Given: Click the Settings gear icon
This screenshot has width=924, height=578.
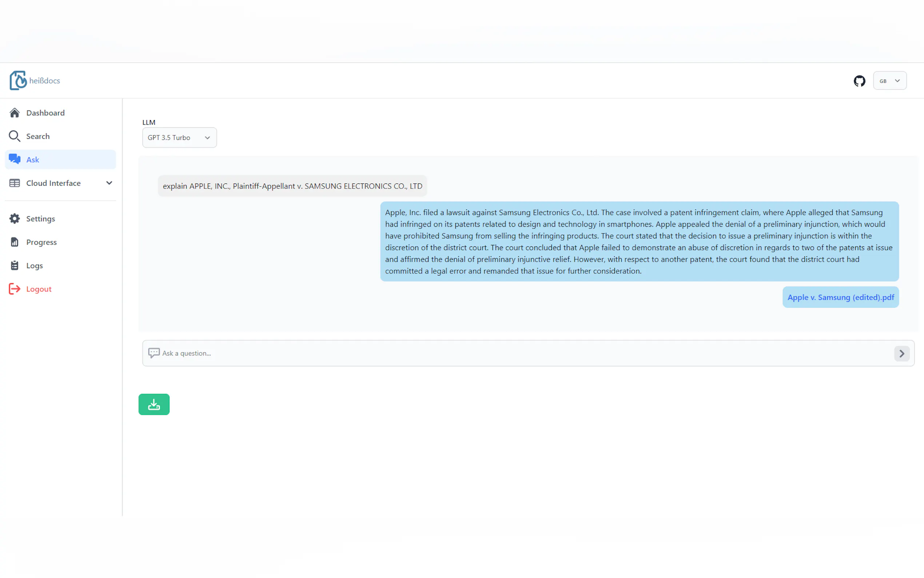Looking at the screenshot, I should coord(15,219).
